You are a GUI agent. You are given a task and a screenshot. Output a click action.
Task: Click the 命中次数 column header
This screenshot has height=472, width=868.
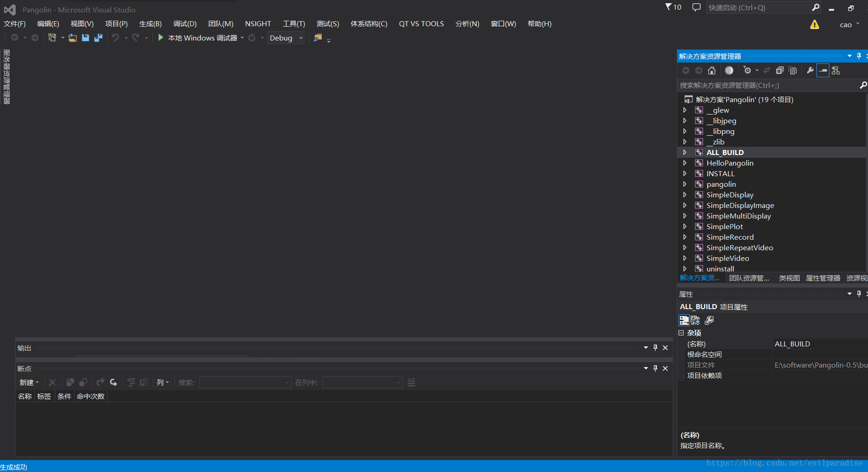(91, 396)
